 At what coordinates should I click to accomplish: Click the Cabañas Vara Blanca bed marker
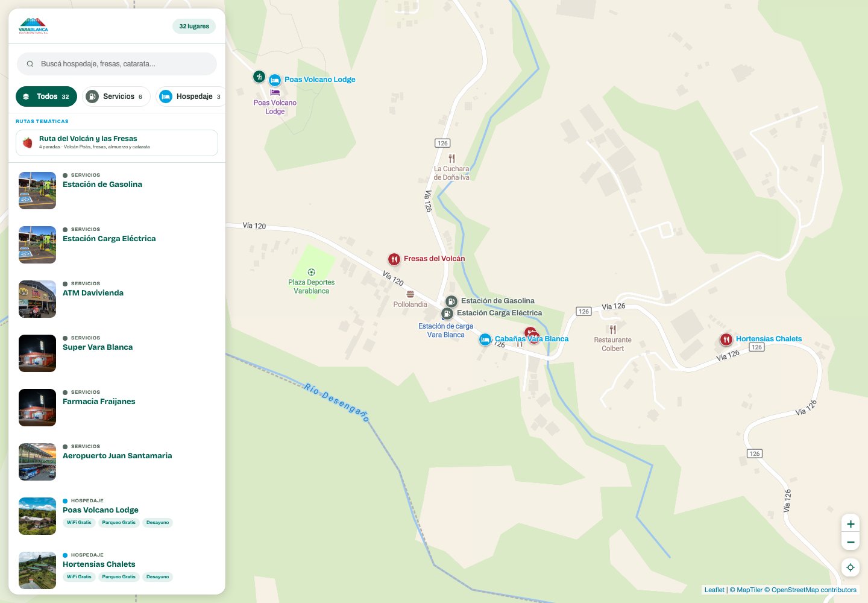point(485,339)
